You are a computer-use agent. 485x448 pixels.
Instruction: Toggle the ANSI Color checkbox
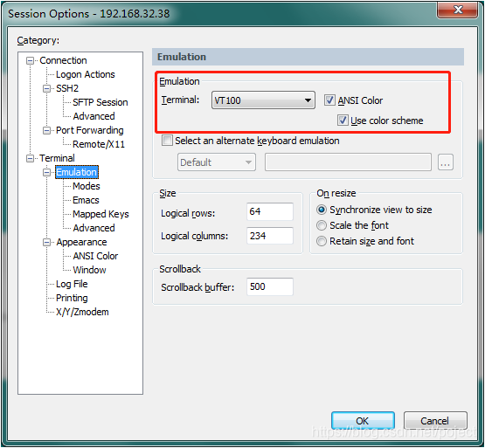point(329,100)
